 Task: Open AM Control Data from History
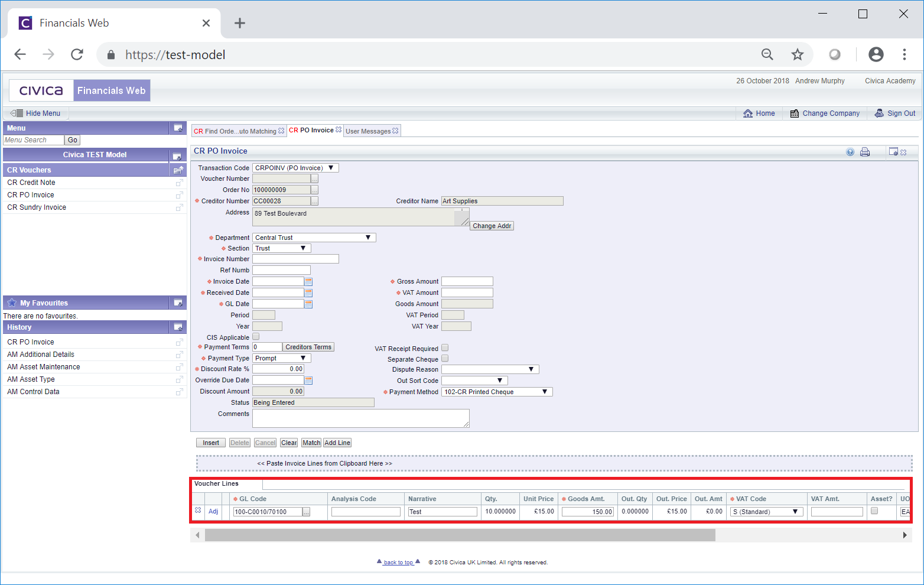tap(33, 392)
